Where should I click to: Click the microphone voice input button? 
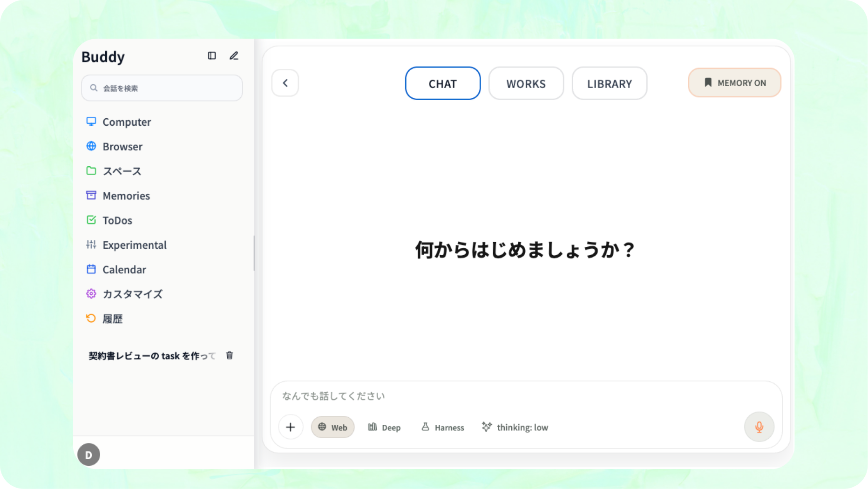pyautogui.click(x=759, y=427)
